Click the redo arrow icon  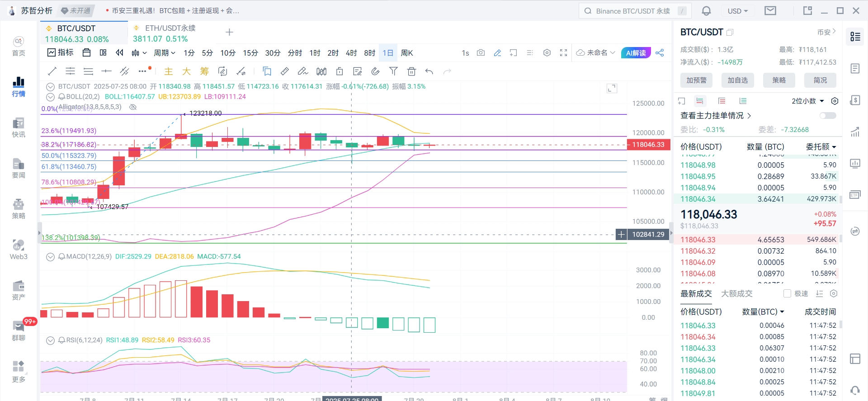(x=447, y=71)
